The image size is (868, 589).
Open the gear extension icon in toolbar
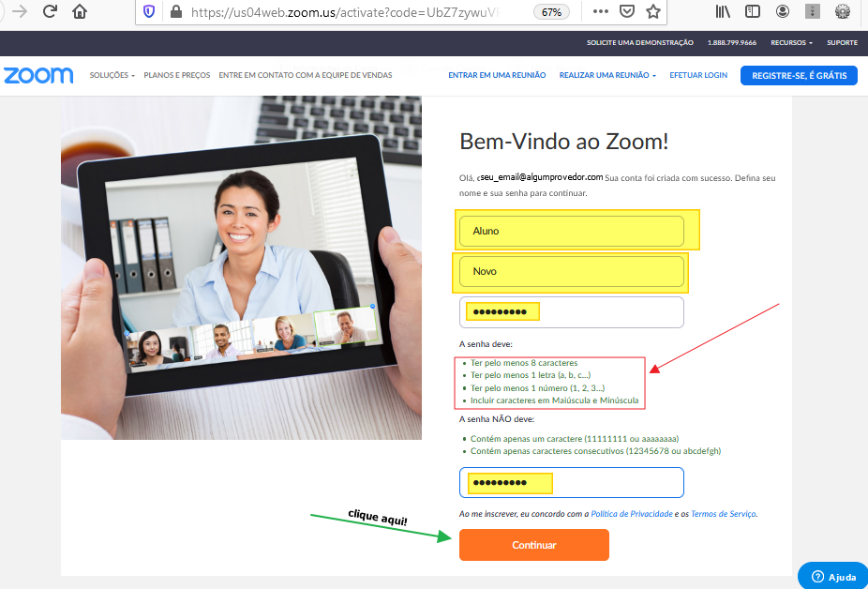(842, 11)
